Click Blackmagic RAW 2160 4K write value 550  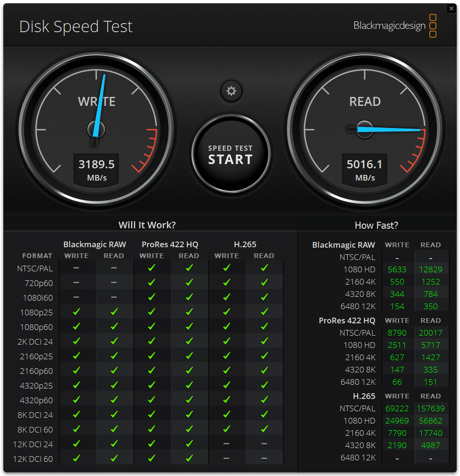397,282
